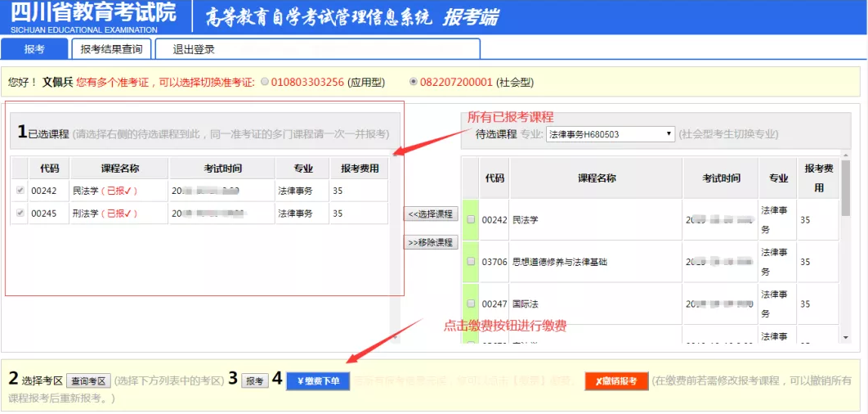Image resolution: width=868 pixels, height=414 pixels.
Task: Click user name 文佩兵 in greeting
Action: [x=57, y=83]
